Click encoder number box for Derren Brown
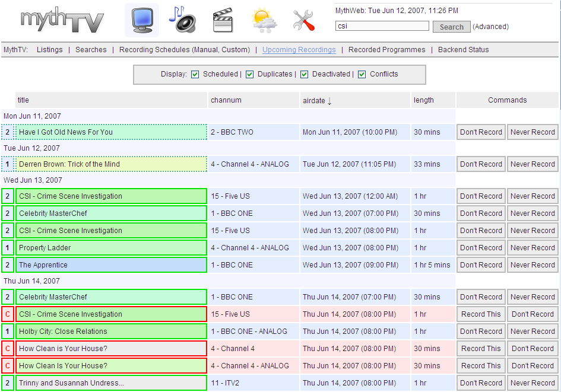This screenshot has width=561, height=392. (8, 164)
